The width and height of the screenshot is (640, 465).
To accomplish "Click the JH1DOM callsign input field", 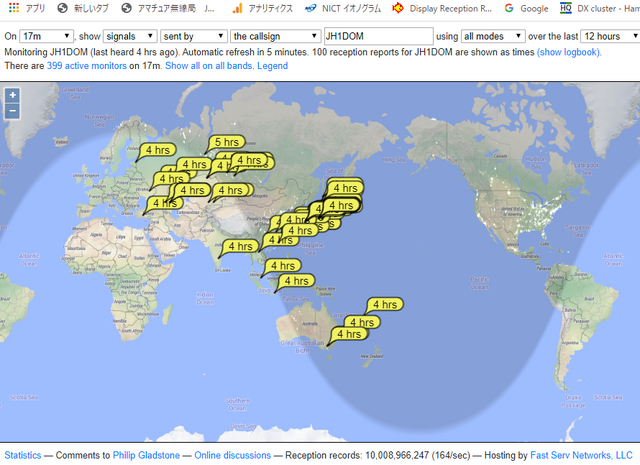I will click(x=378, y=36).
